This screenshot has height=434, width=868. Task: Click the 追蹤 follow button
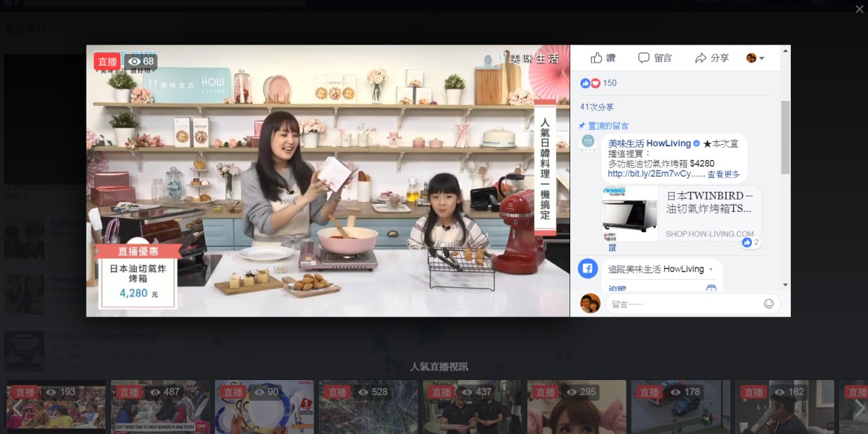[x=617, y=287]
